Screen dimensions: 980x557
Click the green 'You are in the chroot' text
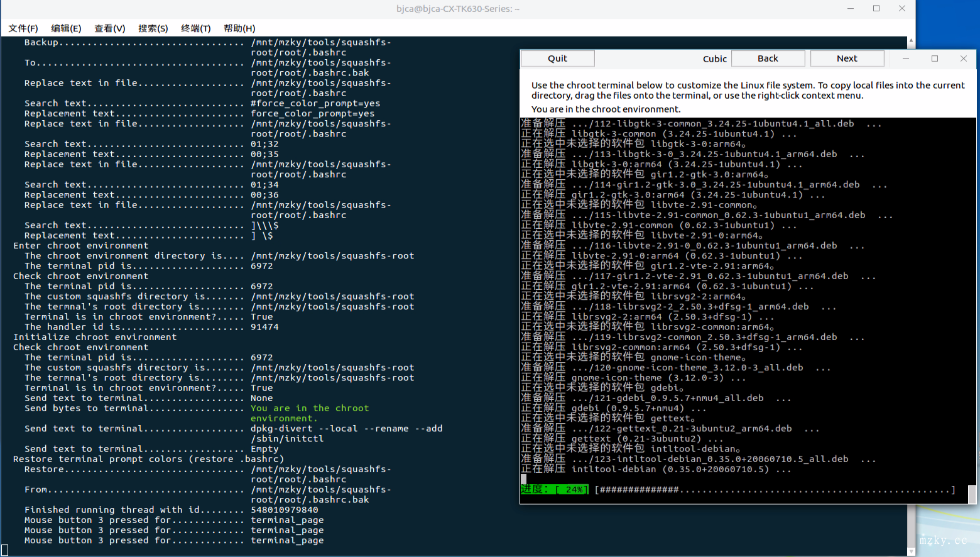(310, 409)
